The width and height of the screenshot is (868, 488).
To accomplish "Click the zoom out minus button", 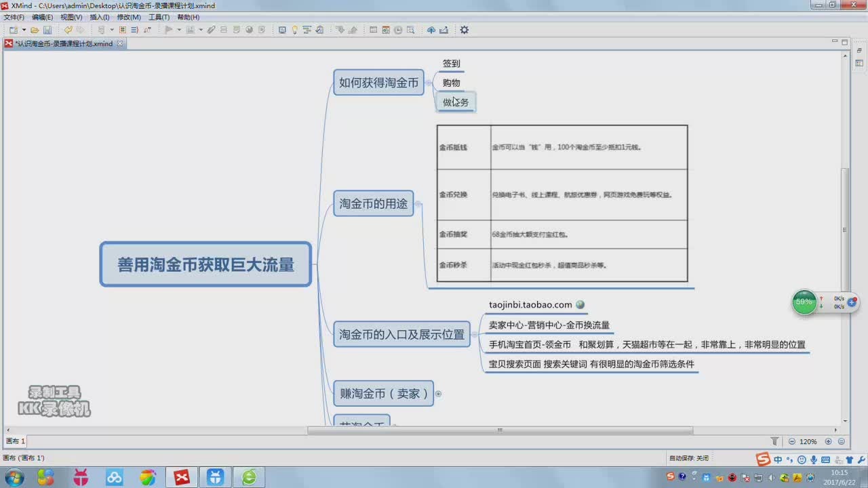I will [791, 441].
